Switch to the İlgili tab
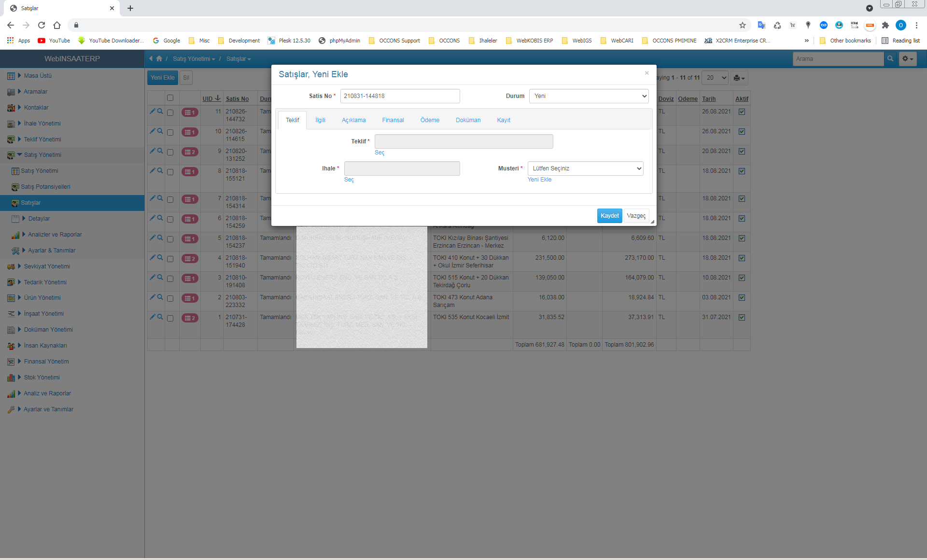927x560 pixels. 321,120
